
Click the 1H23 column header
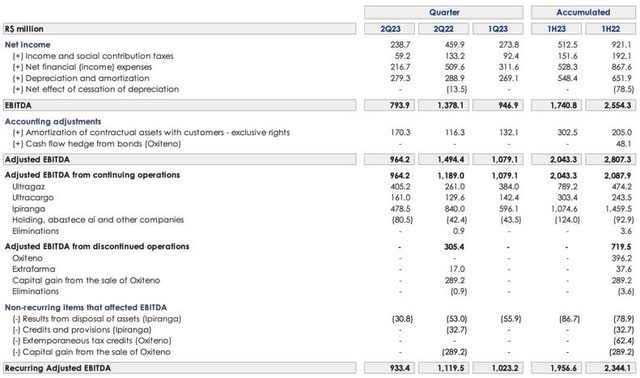[556, 29]
